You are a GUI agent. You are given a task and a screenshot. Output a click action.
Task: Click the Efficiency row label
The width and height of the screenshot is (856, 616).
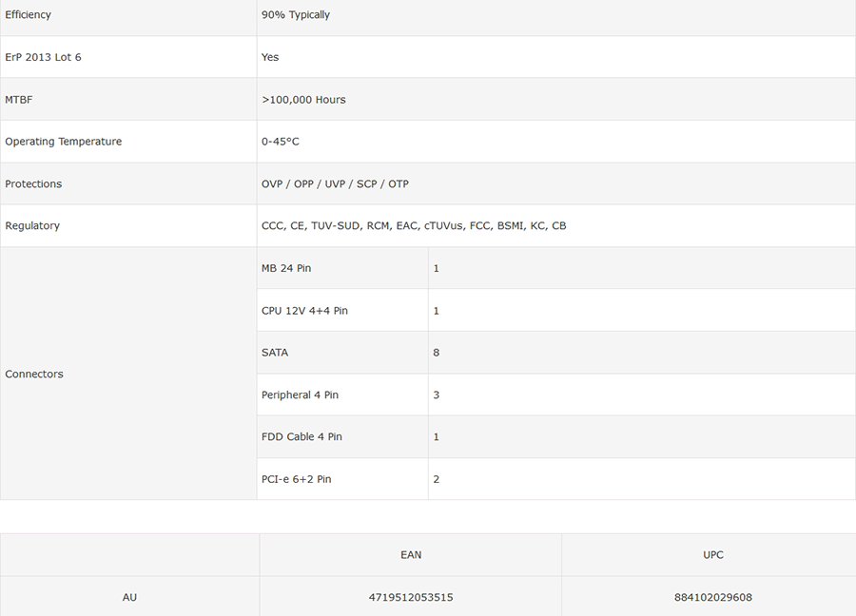pyautogui.click(x=29, y=15)
